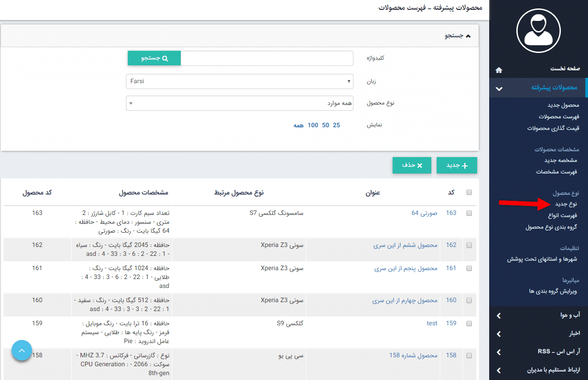
Task: Click the chevron icon next to محصولات پیشرفته
Action: 499,88
